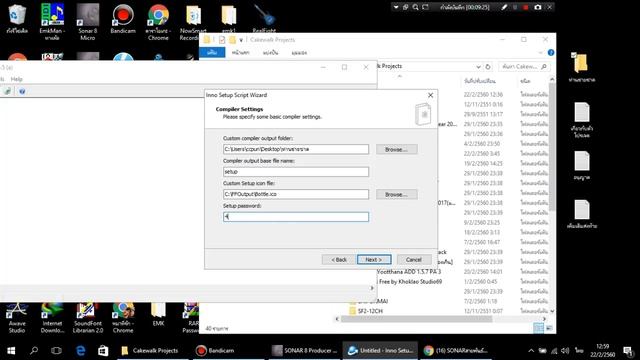Image resolution: width=640 pixels, height=360 pixels.
Task: Open the Bandicam desktop shortcut
Action: pos(123,19)
